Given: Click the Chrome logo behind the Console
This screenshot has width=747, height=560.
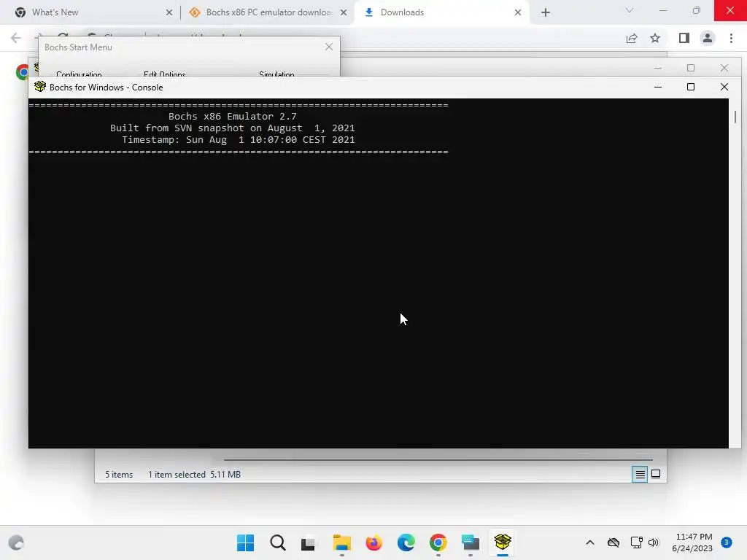Looking at the screenshot, I should pyautogui.click(x=22, y=72).
